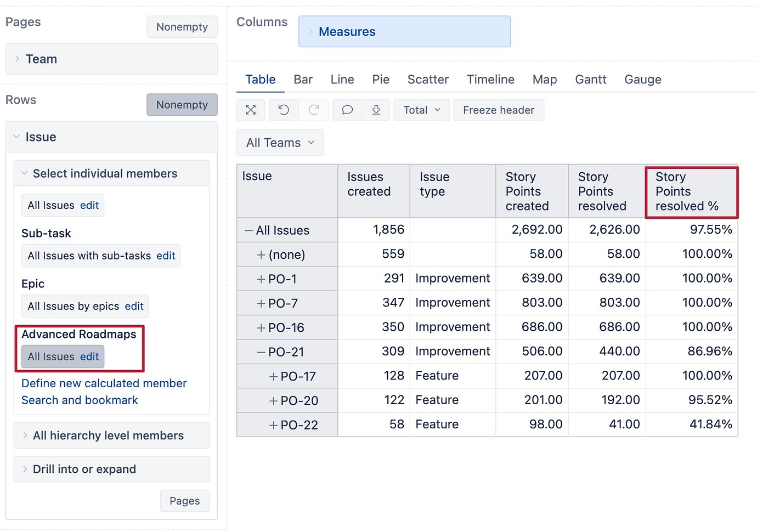Open the All Teams dropdown
Screen dimensions: 757x532
(x=280, y=143)
